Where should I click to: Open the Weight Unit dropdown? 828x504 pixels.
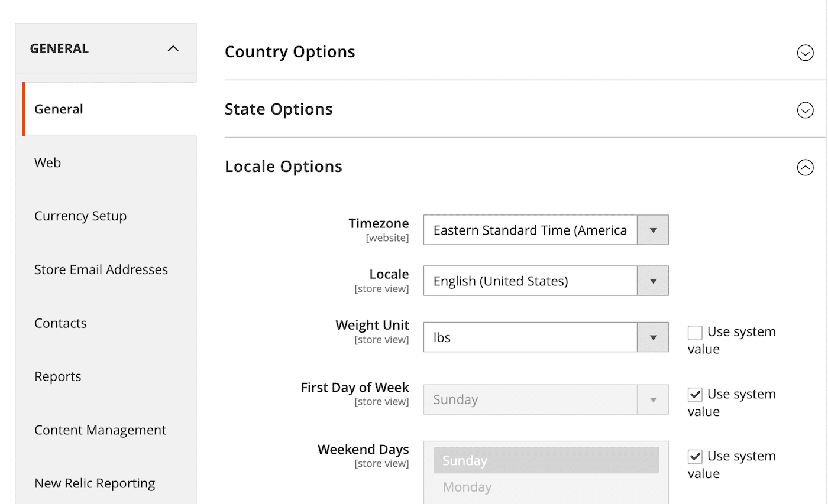(x=652, y=337)
